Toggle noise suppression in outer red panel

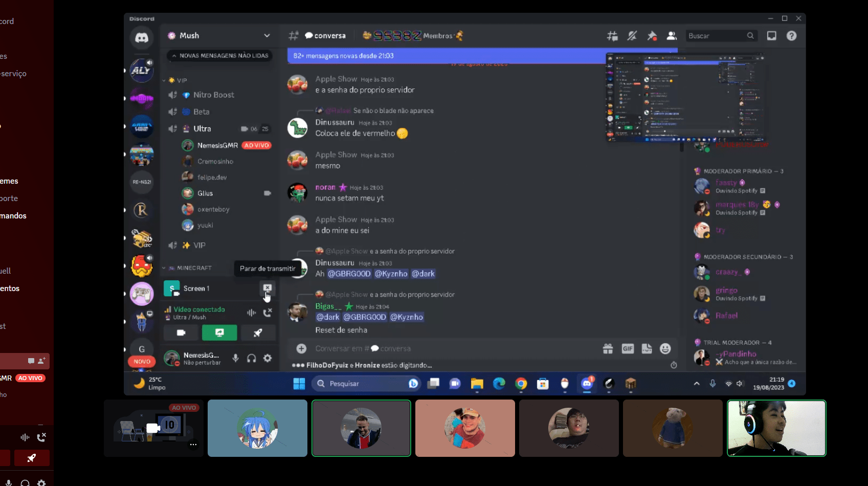(25, 437)
